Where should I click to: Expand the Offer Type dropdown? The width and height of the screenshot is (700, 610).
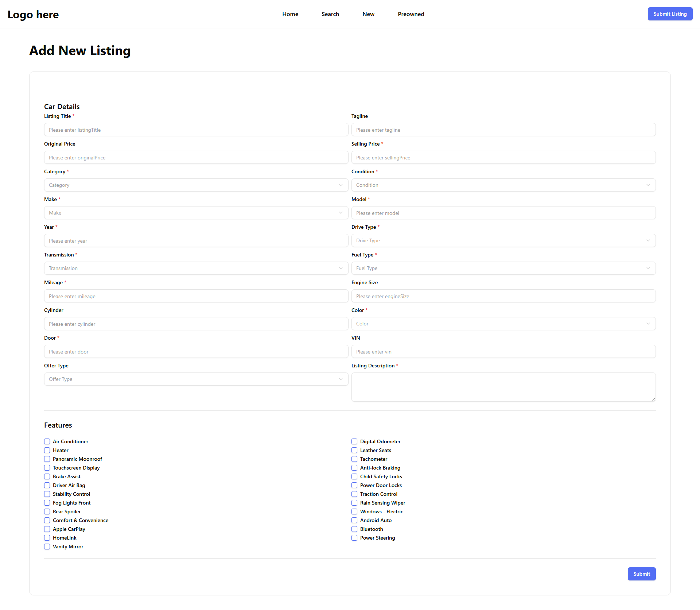pyautogui.click(x=196, y=379)
